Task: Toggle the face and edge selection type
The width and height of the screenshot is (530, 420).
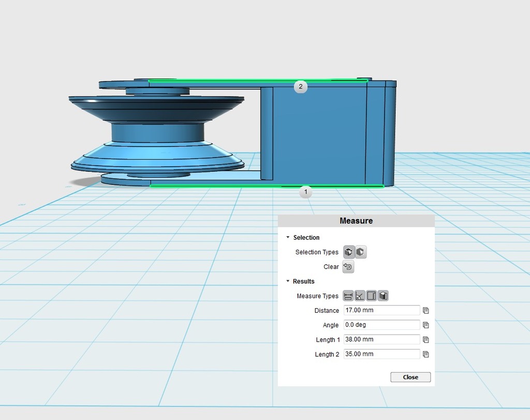Action: coord(361,252)
